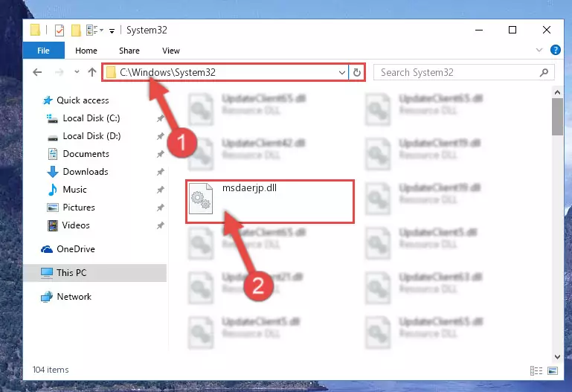Unpin Pictures via pin icon
The image size is (572, 392).
[160, 208]
